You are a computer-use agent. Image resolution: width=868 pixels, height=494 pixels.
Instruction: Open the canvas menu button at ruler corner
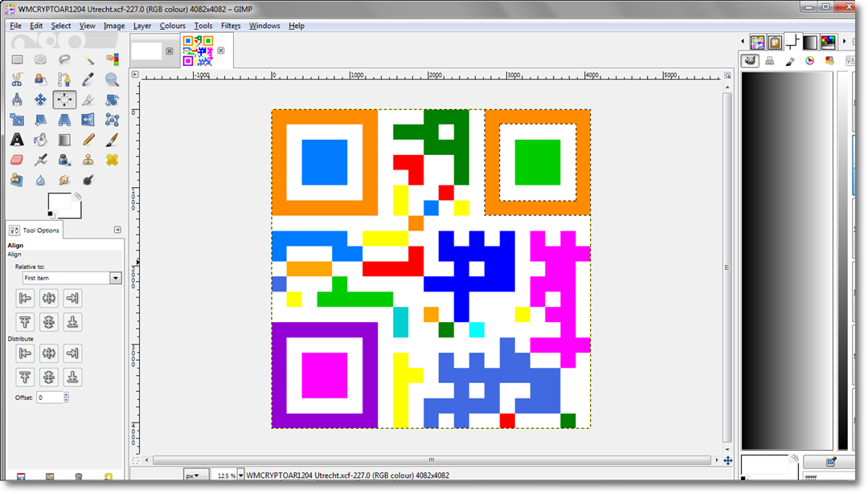tap(135, 74)
